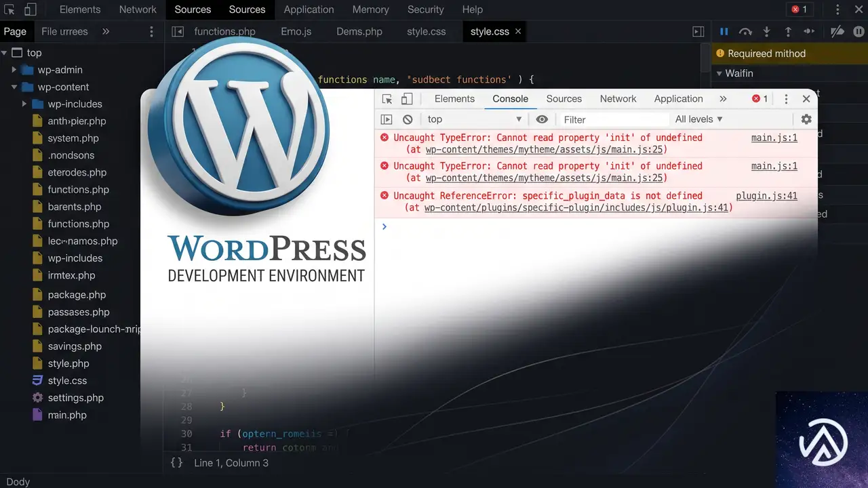Open background DevTools kebab menu

(x=837, y=9)
